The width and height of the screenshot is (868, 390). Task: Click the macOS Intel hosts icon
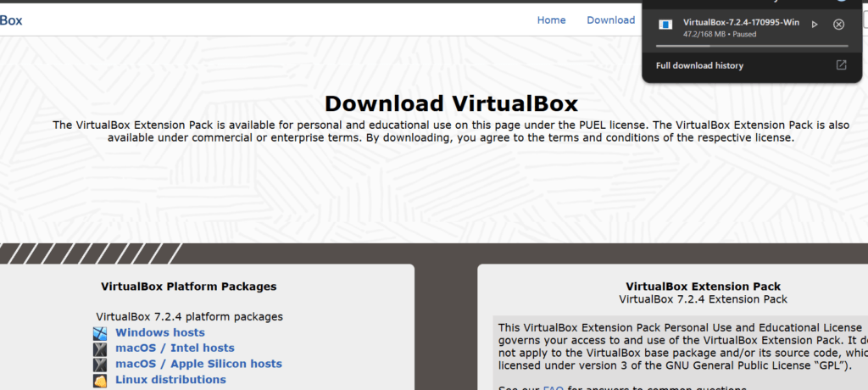click(x=100, y=348)
